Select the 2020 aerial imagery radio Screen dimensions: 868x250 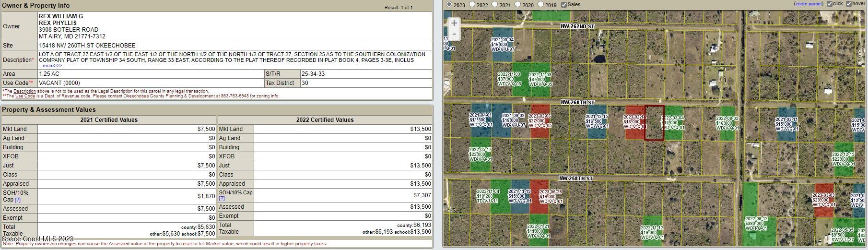click(518, 4)
